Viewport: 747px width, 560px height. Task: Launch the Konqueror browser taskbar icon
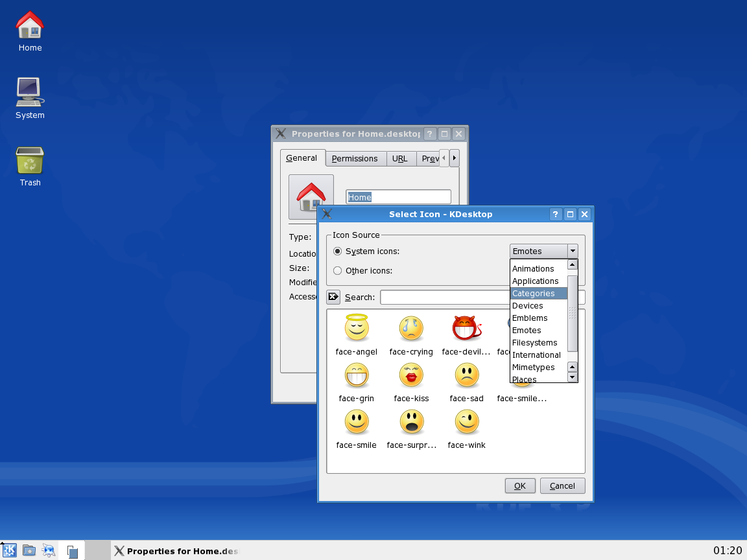point(49,550)
